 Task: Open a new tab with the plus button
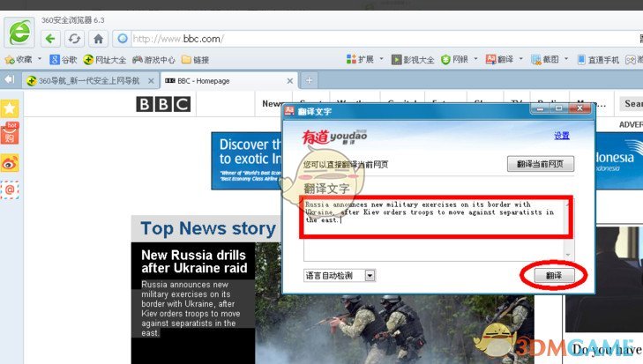[309, 80]
